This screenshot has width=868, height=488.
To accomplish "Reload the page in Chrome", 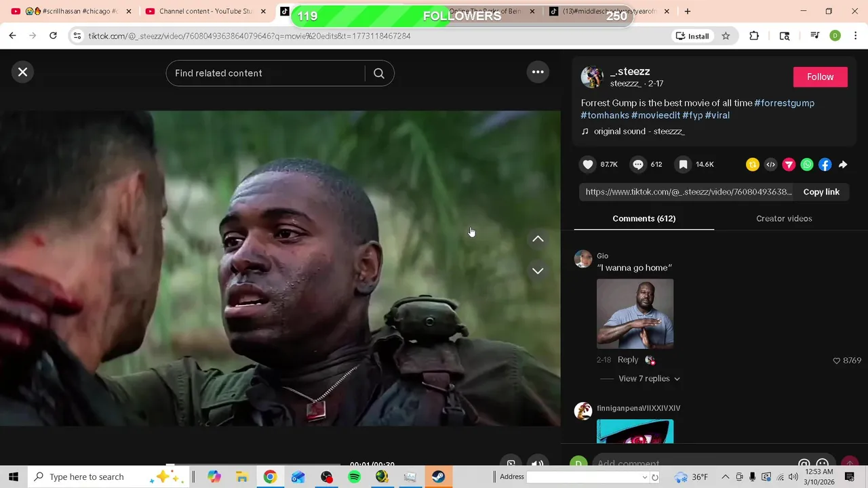I will (53, 36).
